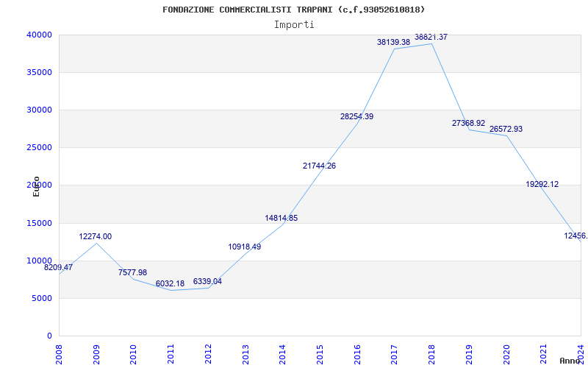Click the data label 7577.98
This screenshot has height=368, width=588.
pyautogui.click(x=133, y=272)
